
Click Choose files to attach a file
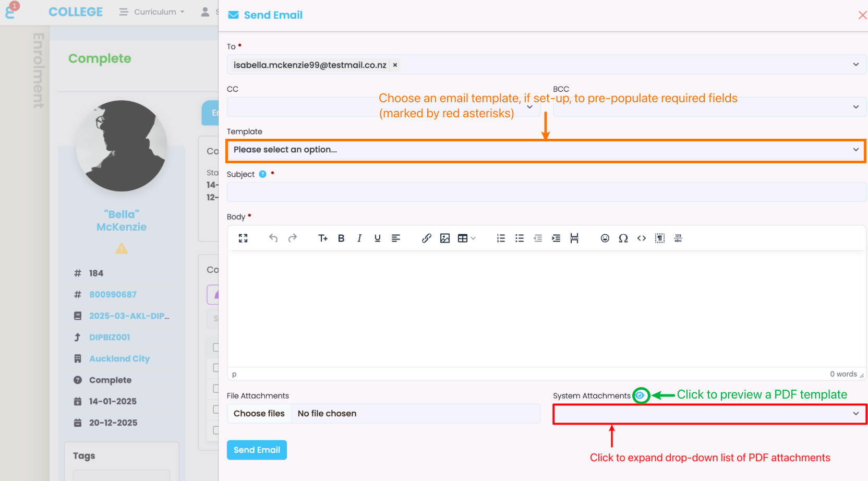259,414
